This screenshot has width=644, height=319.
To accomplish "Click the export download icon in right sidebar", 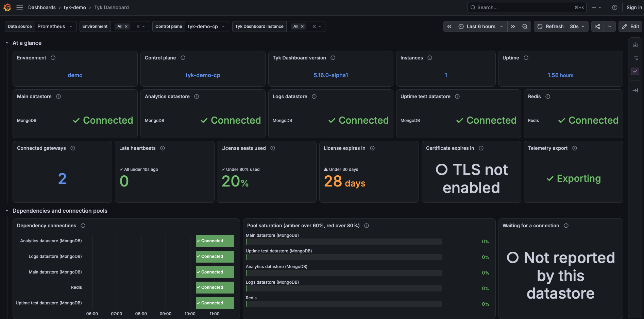I will (x=635, y=45).
